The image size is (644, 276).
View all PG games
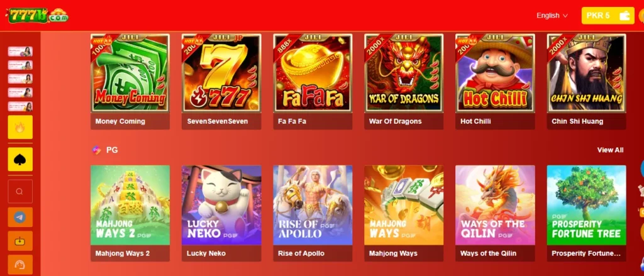point(610,150)
